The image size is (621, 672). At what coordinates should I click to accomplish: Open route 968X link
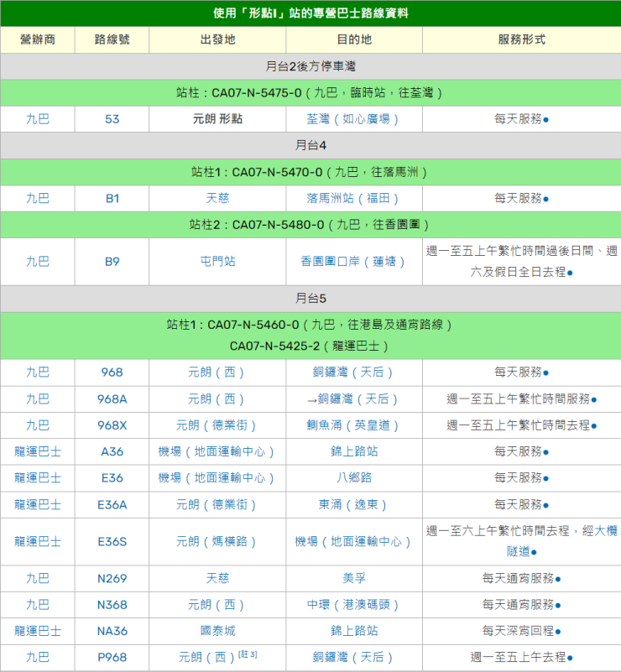point(112,425)
